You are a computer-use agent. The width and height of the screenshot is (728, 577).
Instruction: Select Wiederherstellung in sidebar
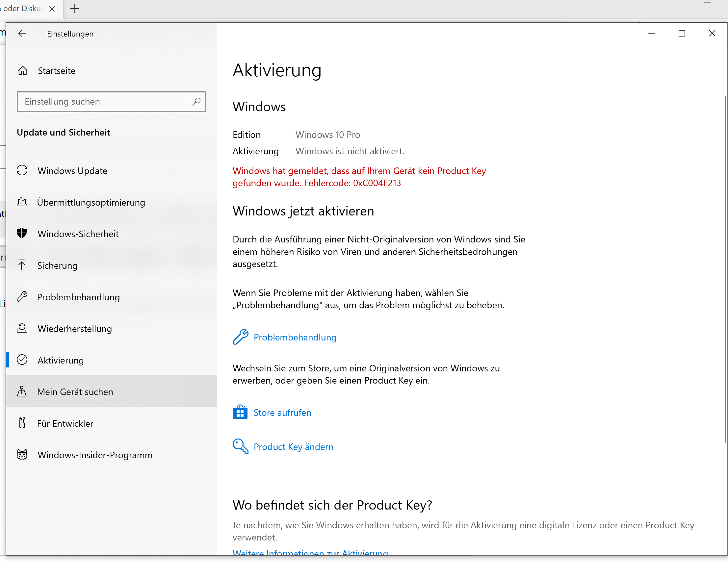tap(112, 329)
